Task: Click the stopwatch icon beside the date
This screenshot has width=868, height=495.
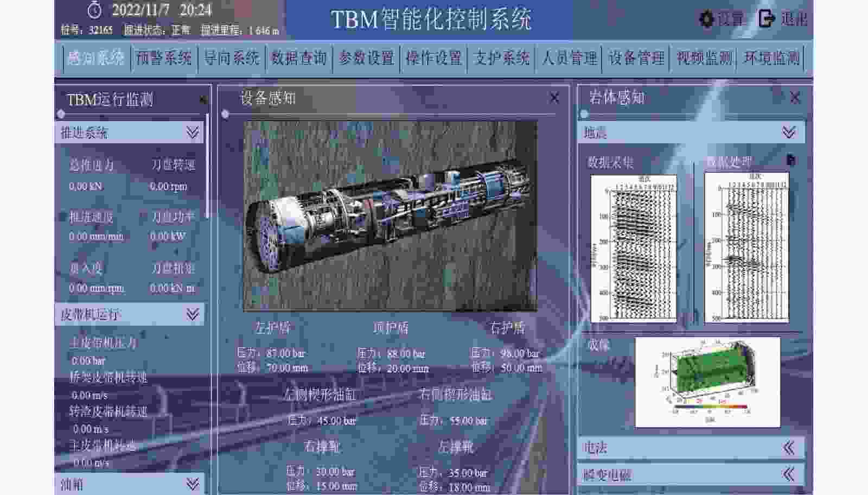Action: [x=95, y=10]
